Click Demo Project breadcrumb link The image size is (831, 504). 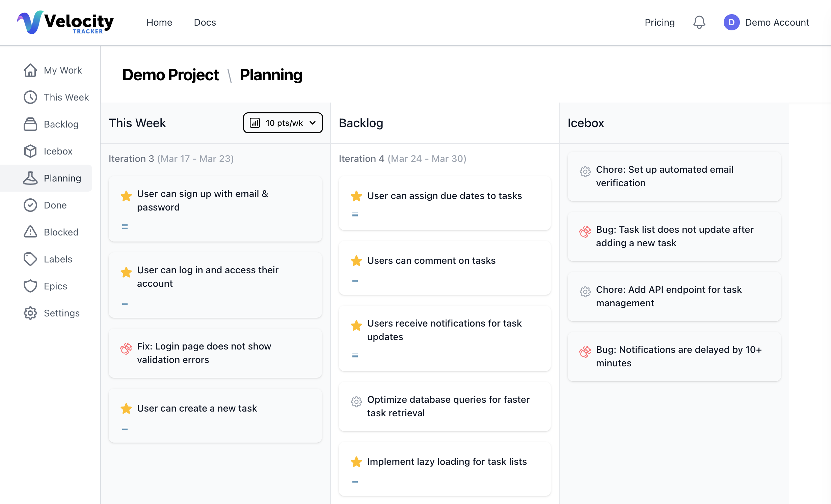[x=170, y=75]
